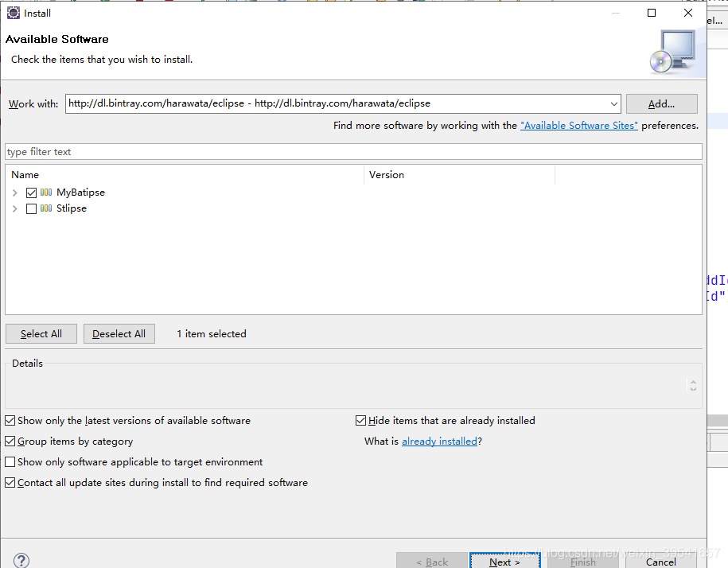Click the '1 item selected' status text
Screen dimensions: 728x568
tap(212, 333)
